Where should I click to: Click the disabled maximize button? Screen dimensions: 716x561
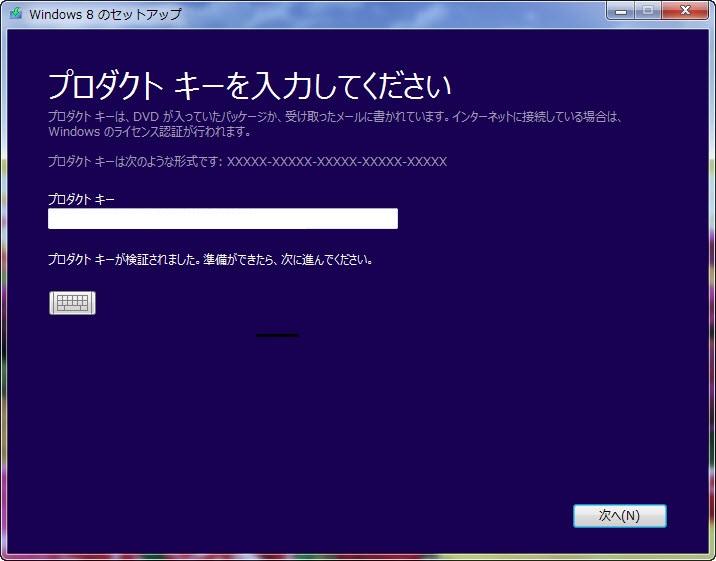648,10
